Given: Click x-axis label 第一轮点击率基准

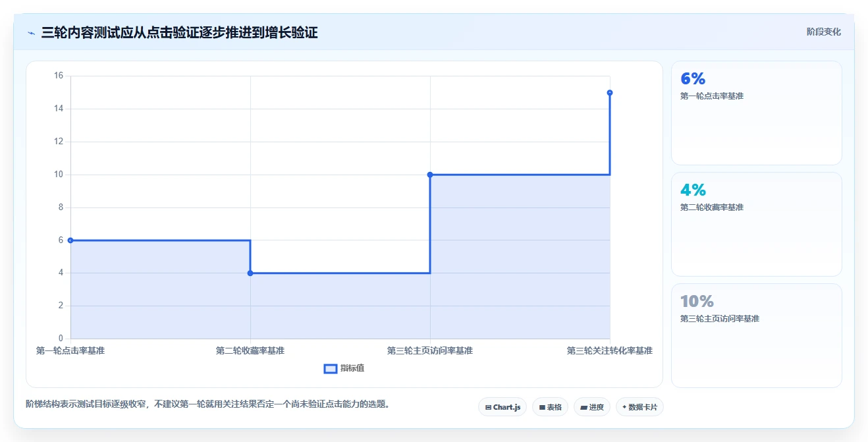Looking at the screenshot, I should click(x=70, y=350).
